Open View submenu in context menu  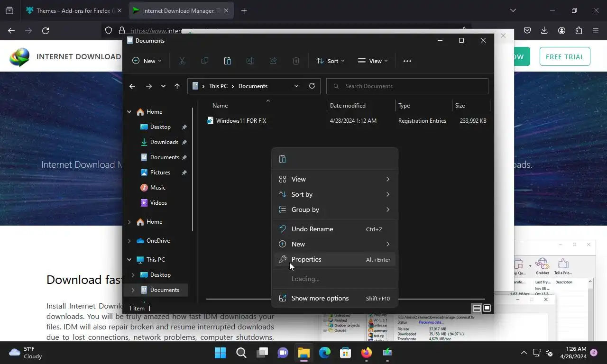(x=335, y=179)
